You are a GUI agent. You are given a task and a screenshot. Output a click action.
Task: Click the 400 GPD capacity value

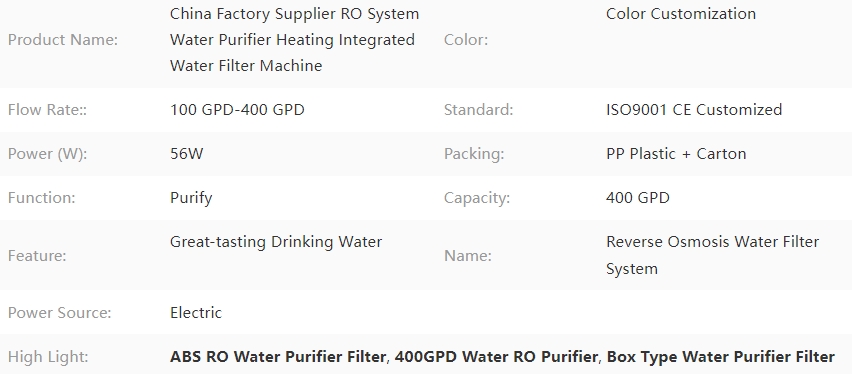coord(637,198)
